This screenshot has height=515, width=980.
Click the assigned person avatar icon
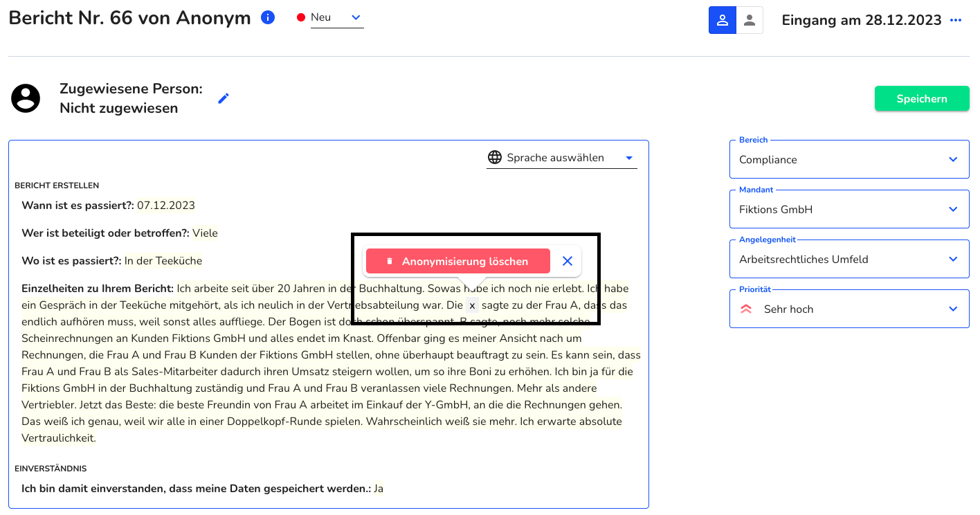[x=26, y=98]
